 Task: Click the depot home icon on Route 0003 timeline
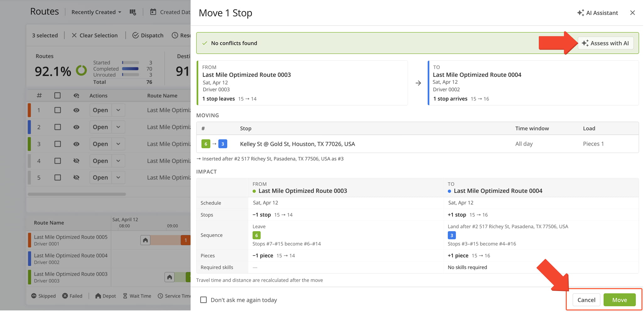click(x=170, y=277)
